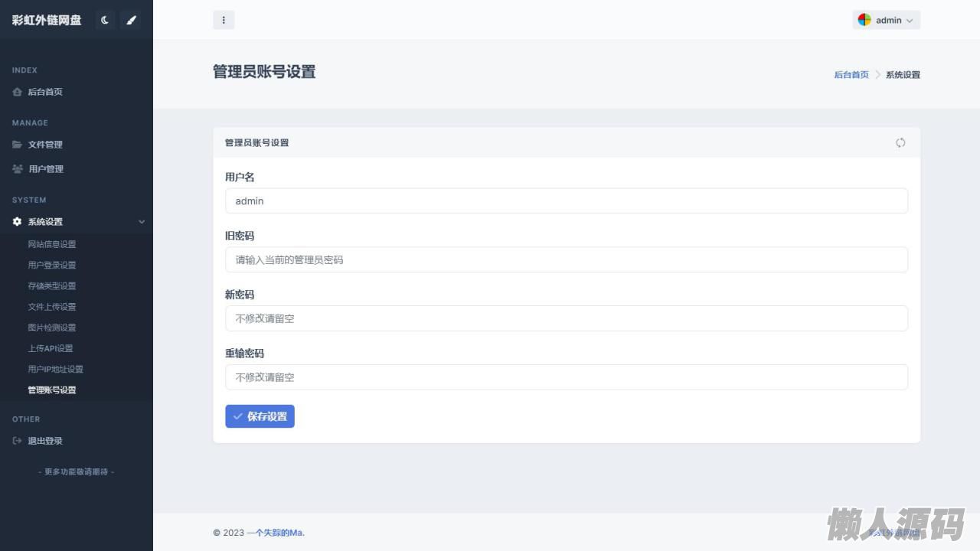The width and height of the screenshot is (980, 551).
Task: Select 系统设置 sidebar menu label
Action: pos(45,222)
